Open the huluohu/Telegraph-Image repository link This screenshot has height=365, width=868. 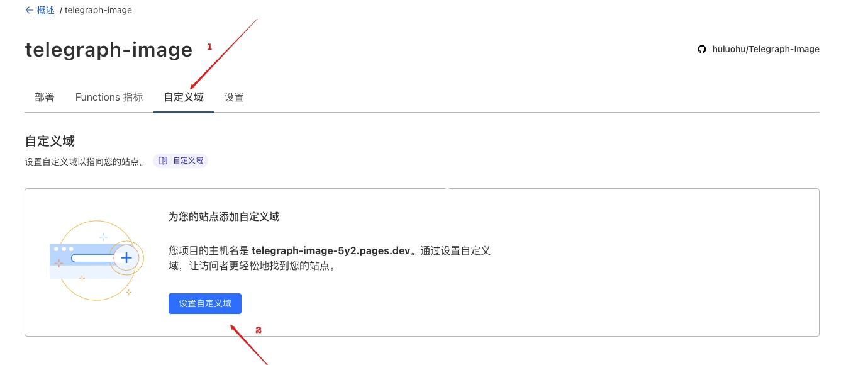pyautogui.click(x=765, y=49)
